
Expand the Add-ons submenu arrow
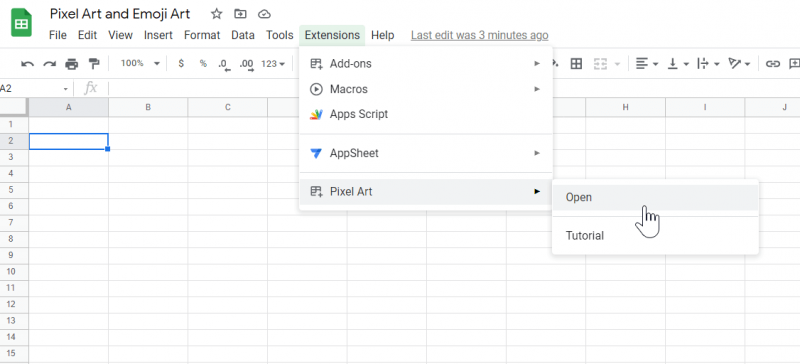click(x=537, y=64)
